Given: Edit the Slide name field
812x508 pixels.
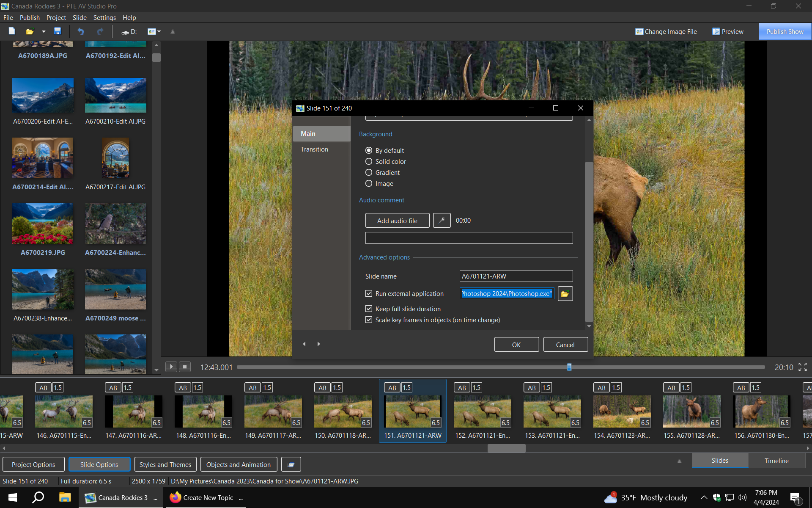Looking at the screenshot, I should [516, 276].
